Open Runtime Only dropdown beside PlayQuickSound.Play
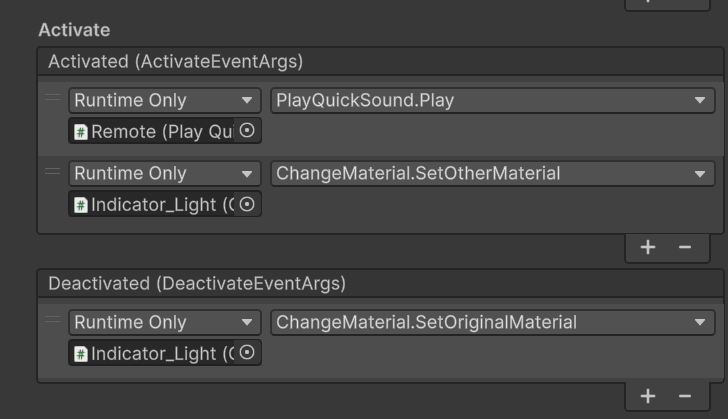Image resolution: width=728 pixels, height=419 pixels. 165,100
